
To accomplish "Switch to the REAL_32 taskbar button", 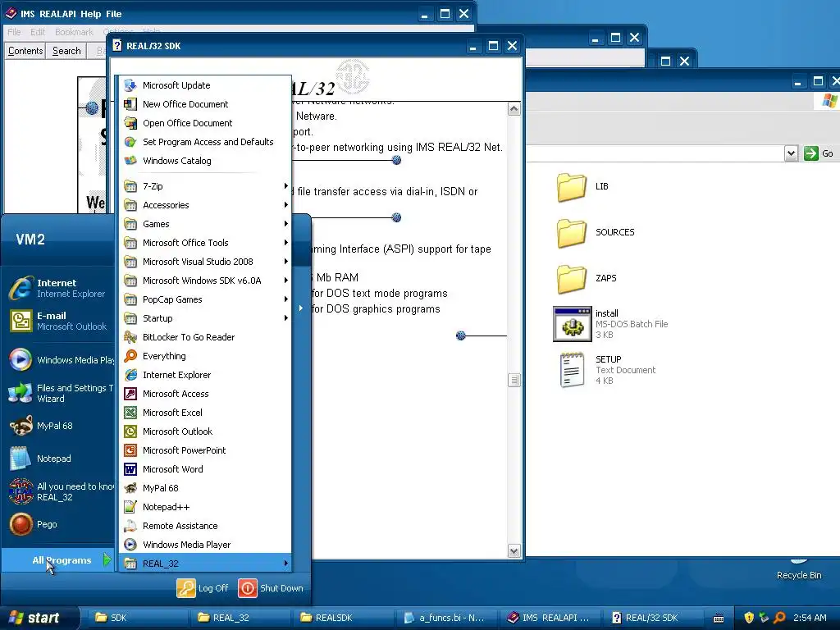I will click(x=240, y=618).
